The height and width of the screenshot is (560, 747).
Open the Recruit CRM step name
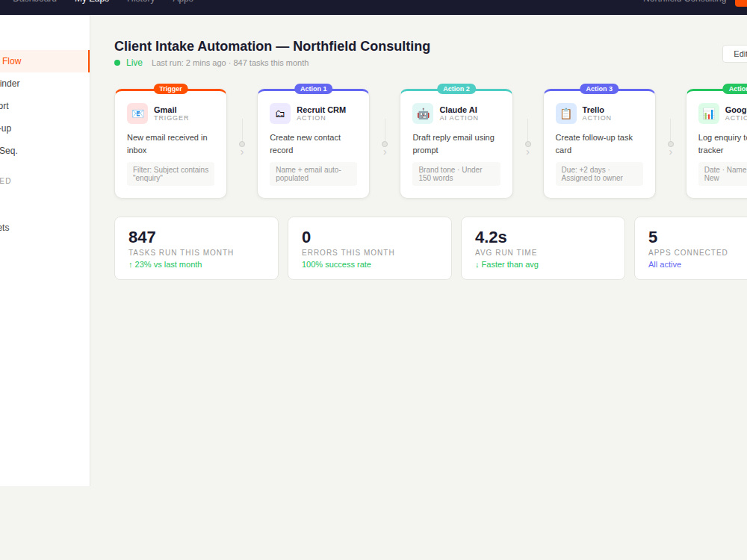[x=321, y=110]
